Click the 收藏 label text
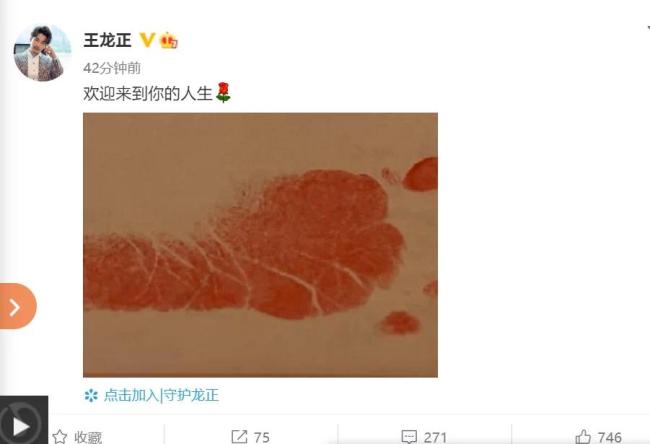The image size is (650, 444). tap(88, 437)
